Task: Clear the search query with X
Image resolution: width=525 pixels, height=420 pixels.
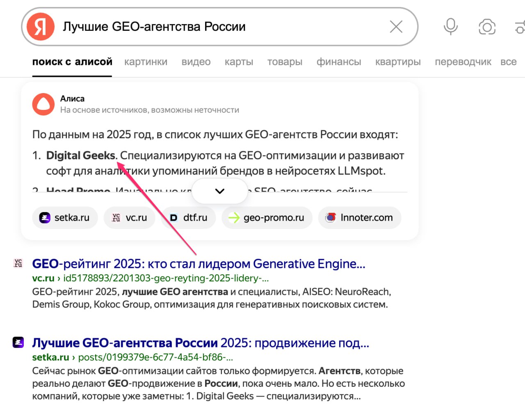Action: tap(396, 27)
